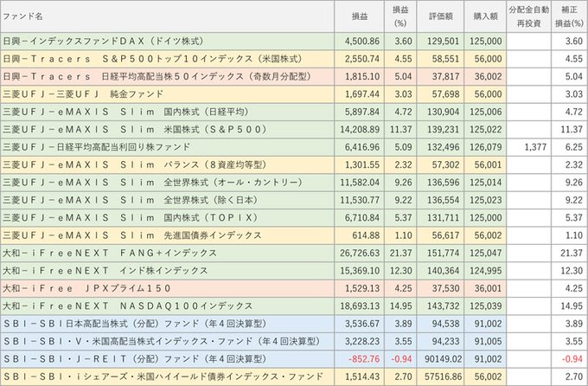
Task: Select the profit value 4,500.86
Action: (x=362, y=42)
